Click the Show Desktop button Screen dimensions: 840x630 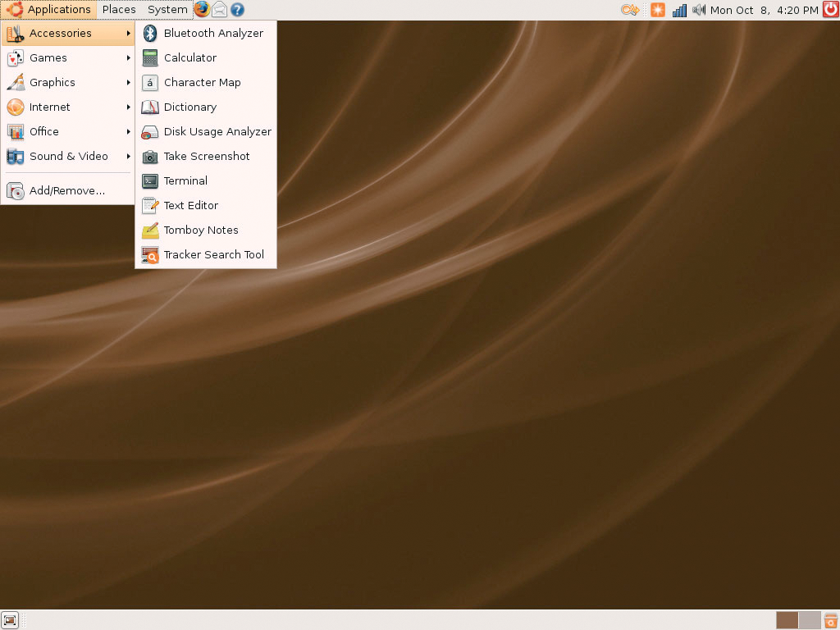(10, 620)
